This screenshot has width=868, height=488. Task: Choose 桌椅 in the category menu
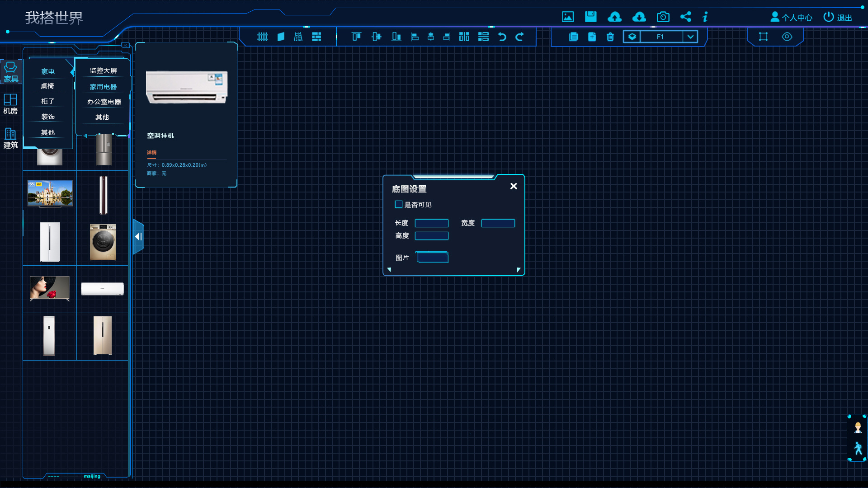point(47,86)
